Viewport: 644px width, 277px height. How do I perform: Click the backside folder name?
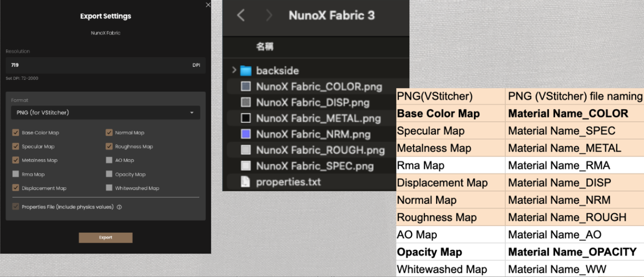tap(277, 71)
